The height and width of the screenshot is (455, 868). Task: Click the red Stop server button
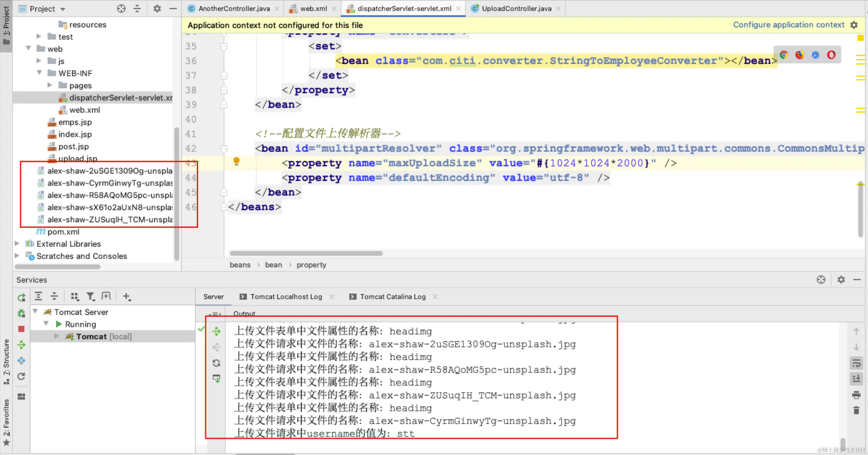point(21,329)
